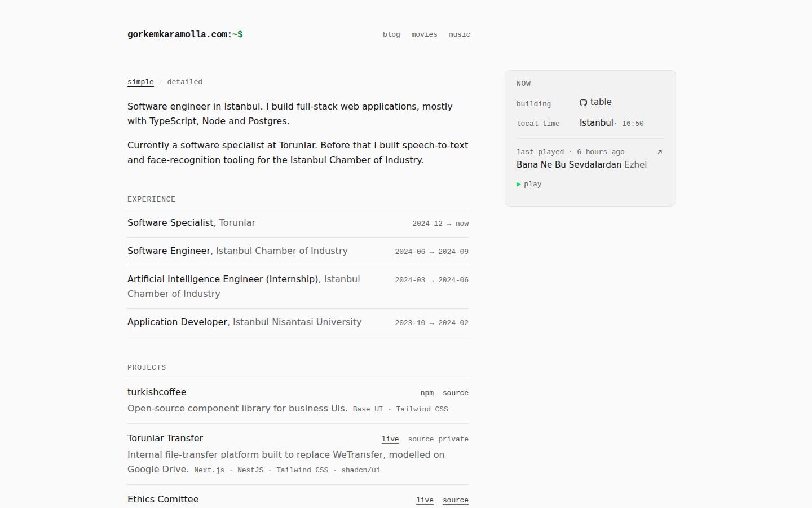Screen dimensions: 812x508
Task: Click the NOW card heading
Action: click(x=524, y=84)
